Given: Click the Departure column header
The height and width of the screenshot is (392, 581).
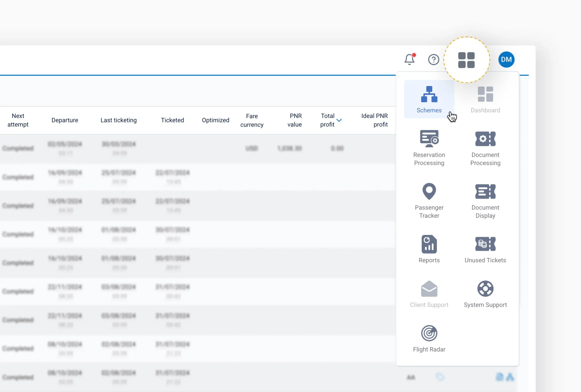Looking at the screenshot, I should (x=65, y=120).
